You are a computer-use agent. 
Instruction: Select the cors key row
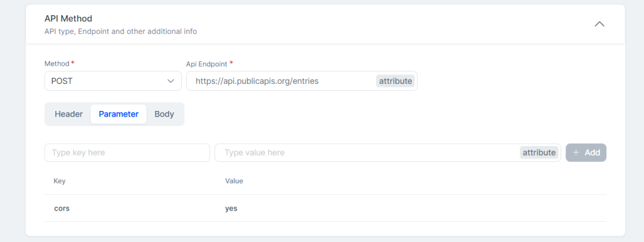click(x=325, y=208)
